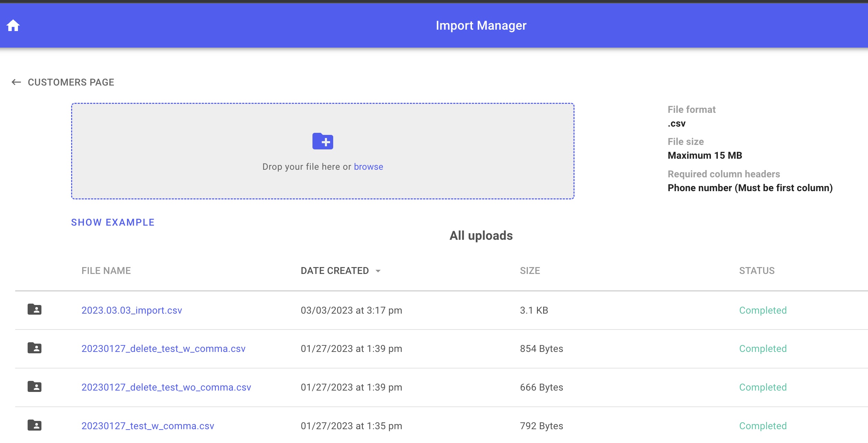Sort uploads by File Name header

pos(106,271)
